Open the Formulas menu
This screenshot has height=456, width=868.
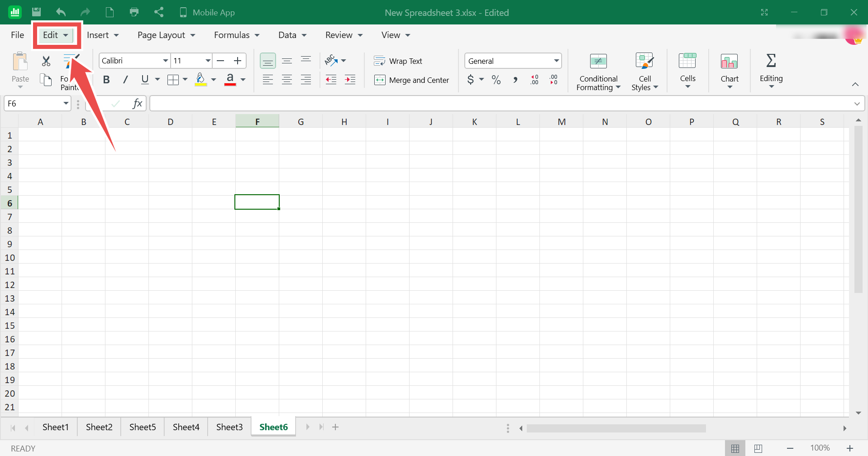coord(237,35)
